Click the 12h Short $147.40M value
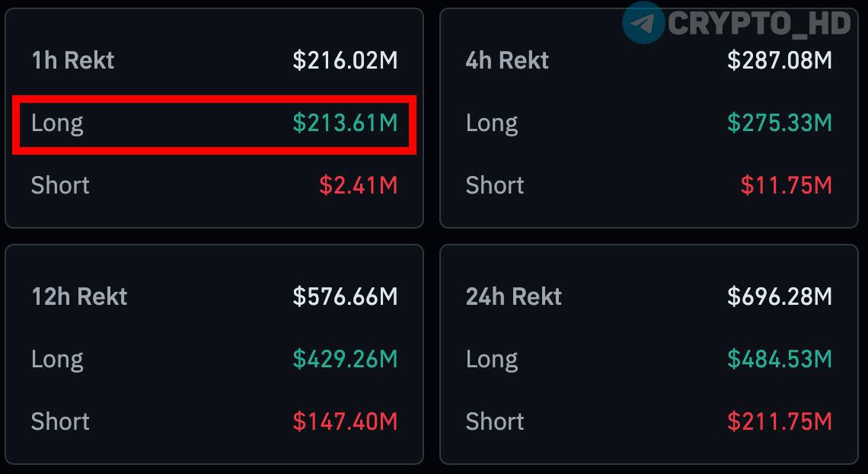Screen dimensions: 868x474 [x=345, y=422]
